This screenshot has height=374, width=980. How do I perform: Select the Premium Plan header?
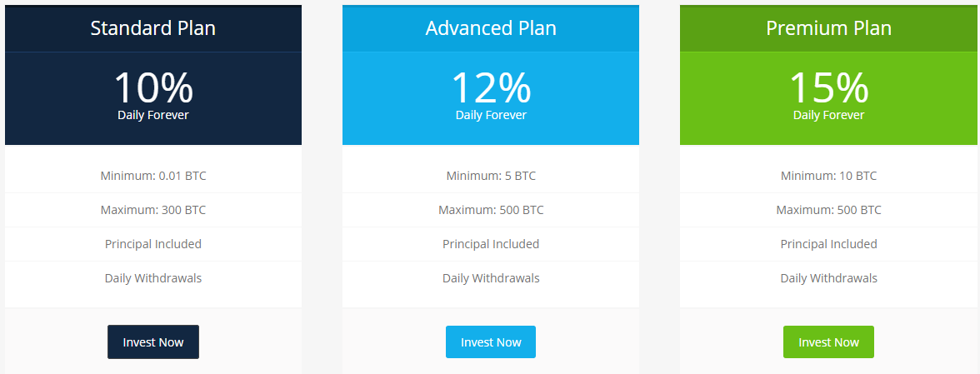pyautogui.click(x=828, y=28)
